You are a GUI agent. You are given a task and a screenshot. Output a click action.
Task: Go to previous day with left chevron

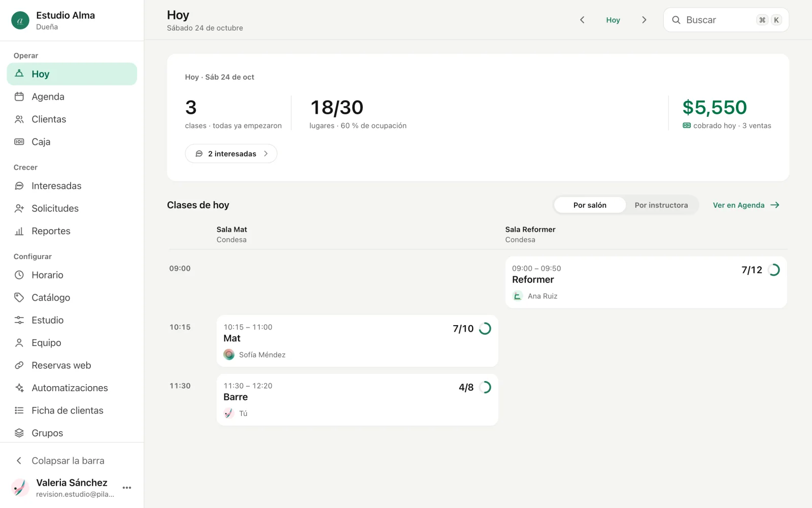582,20
